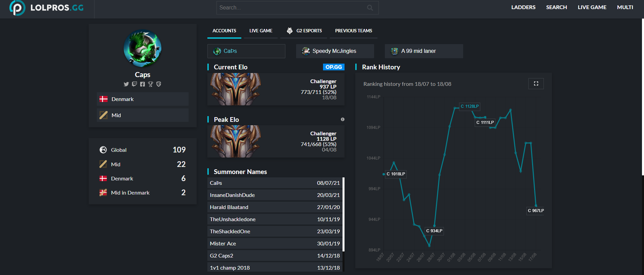Click the trophy icon under Caps
Viewport: 644px width, 275px height.
click(x=151, y=84)
